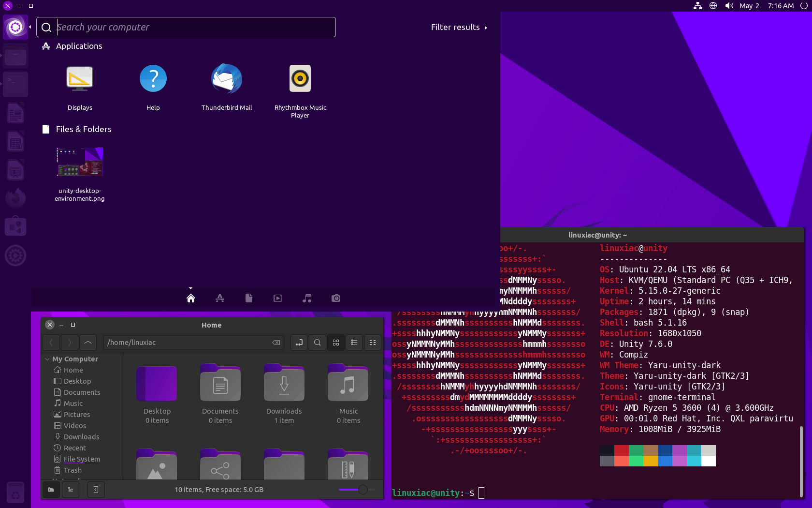Select Downloads in the sidebar
This screenshot has width=812, height=508.
coord(81,437)
